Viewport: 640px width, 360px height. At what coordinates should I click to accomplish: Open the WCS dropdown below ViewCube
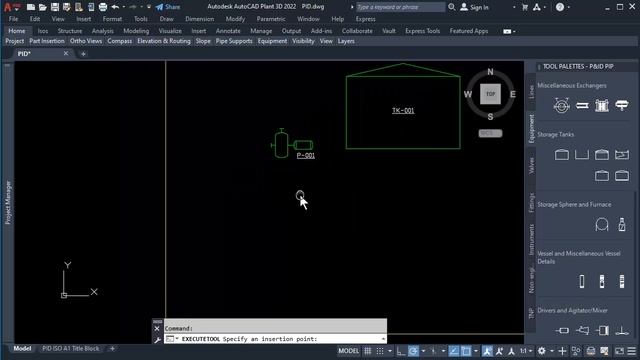490,133
